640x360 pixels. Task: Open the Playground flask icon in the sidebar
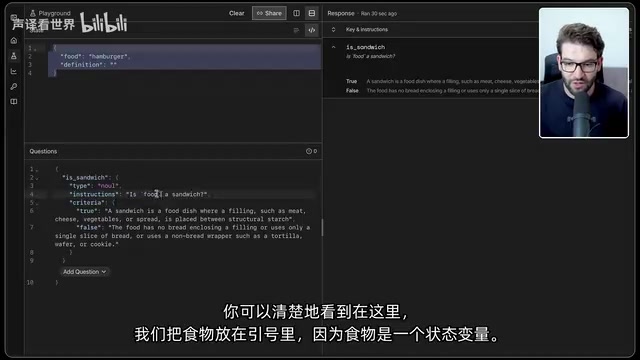14,56
